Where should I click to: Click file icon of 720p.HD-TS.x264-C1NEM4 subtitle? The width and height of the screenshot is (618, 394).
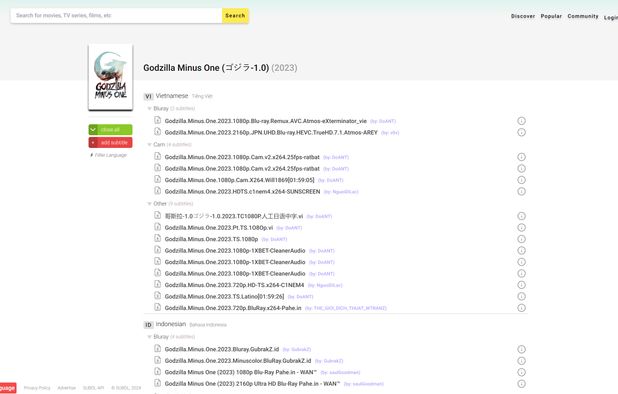point(158,284)
